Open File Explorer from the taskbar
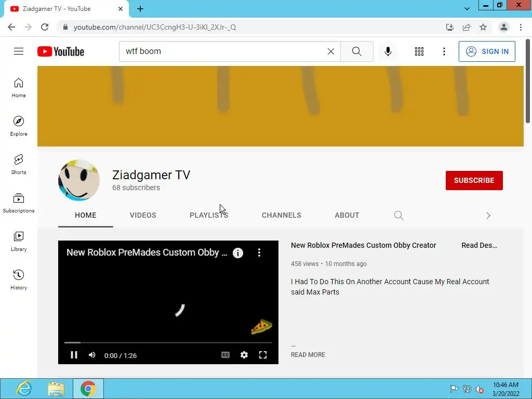This screenshot has height=399, width=532. [x=56, y=389]
